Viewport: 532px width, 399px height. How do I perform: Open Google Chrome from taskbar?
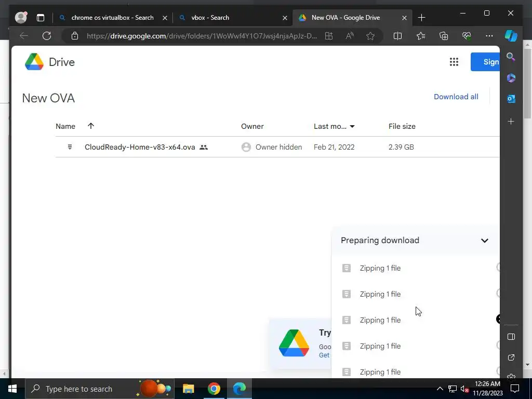214,389
